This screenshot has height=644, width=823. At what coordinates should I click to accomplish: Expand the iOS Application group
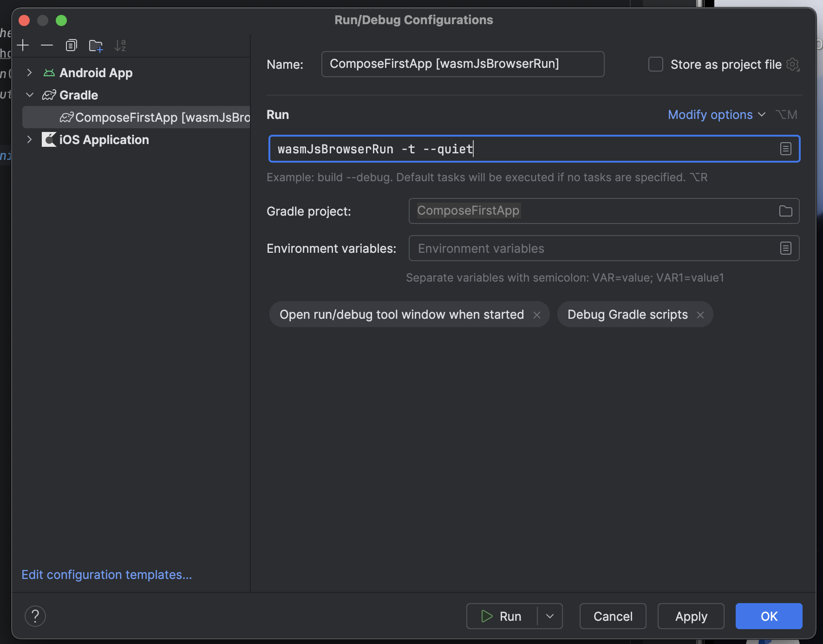[x=30, y=139]
